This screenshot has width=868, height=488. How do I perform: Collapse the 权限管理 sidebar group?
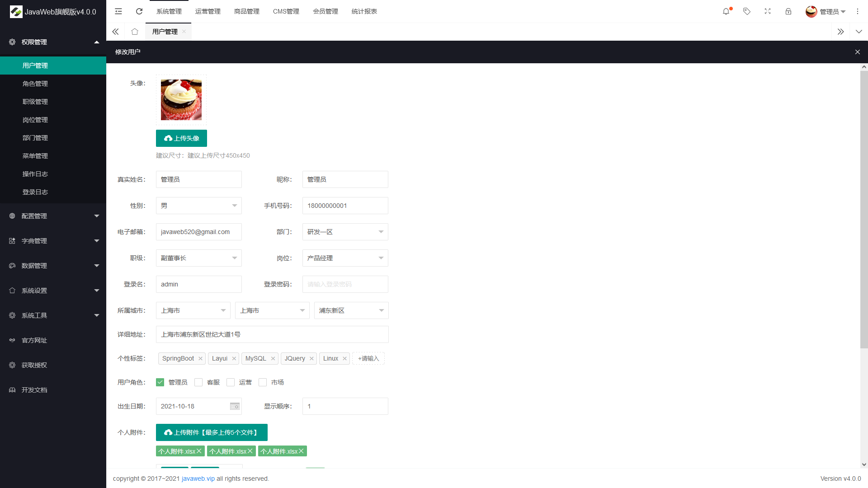point(53,42)
